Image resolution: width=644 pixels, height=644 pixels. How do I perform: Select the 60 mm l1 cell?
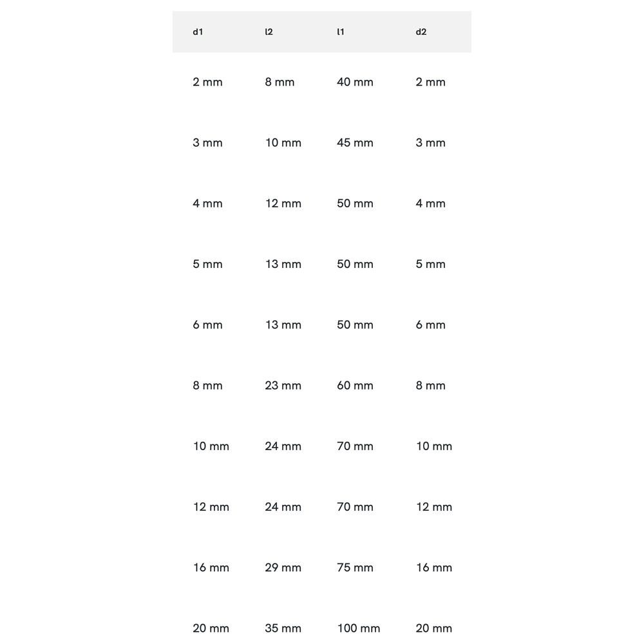tap(355, 386)
